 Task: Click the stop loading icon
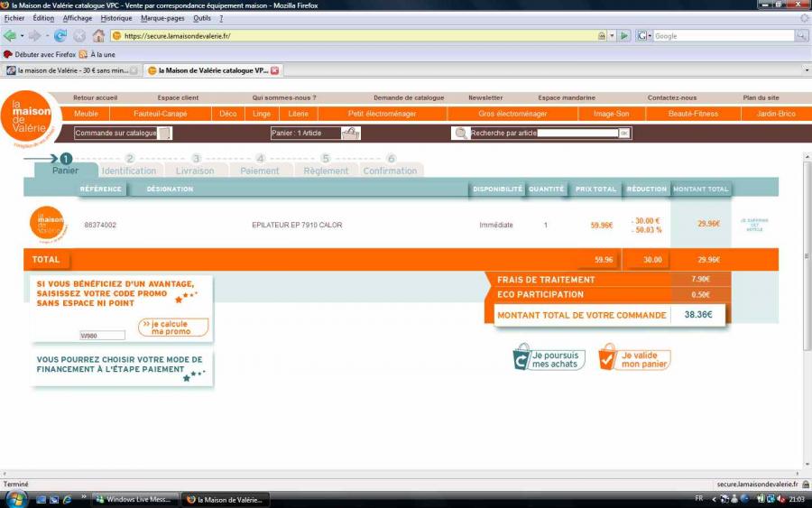(x=79, y=36)
